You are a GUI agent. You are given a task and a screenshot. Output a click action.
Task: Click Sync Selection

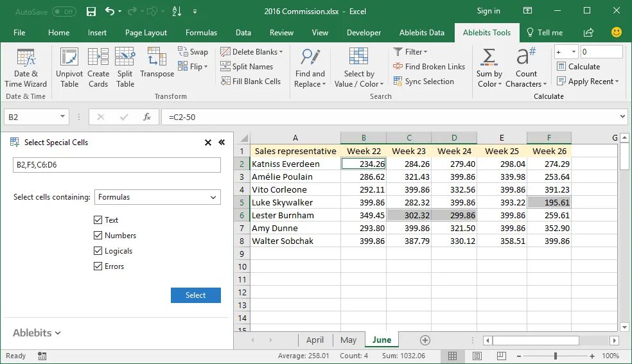pos(424,82)
